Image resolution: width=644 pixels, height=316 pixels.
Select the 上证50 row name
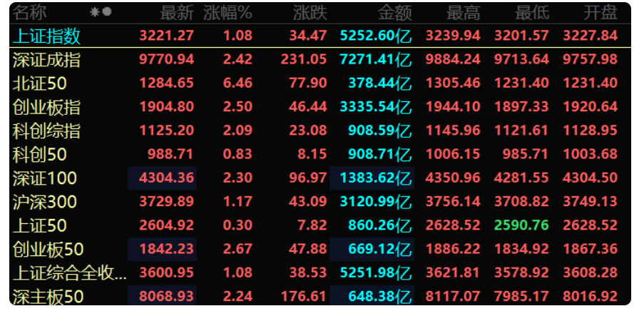click(x=40, y=225)
